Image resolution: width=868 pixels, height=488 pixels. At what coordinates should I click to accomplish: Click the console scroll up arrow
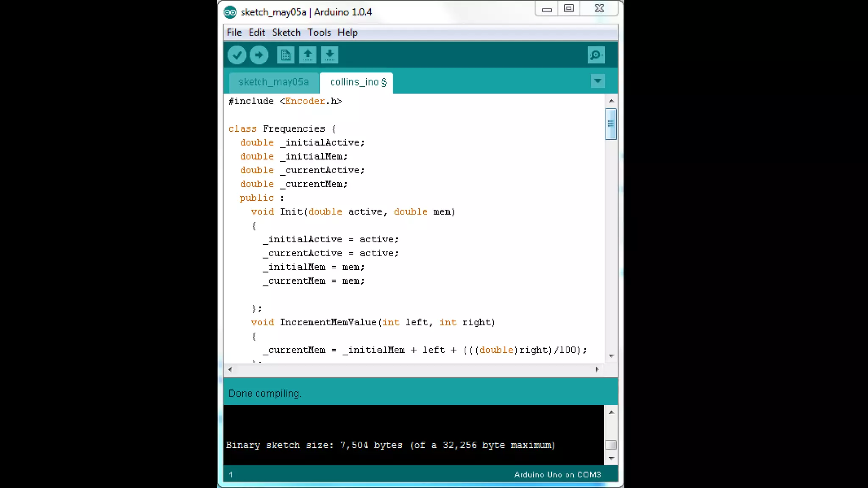pyautogui.click(x=611, y=412)
